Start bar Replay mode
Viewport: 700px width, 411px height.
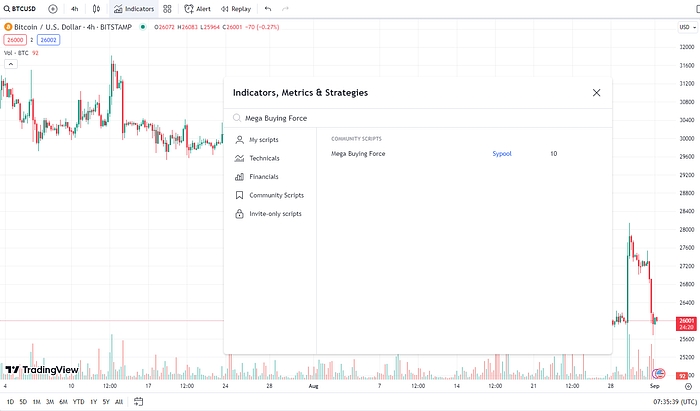[235, 8]
